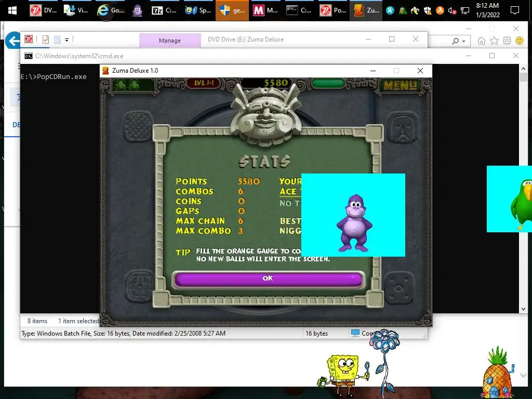Click the purple OK button in Zuma
532x399 pixels.
tap(268, 280)
